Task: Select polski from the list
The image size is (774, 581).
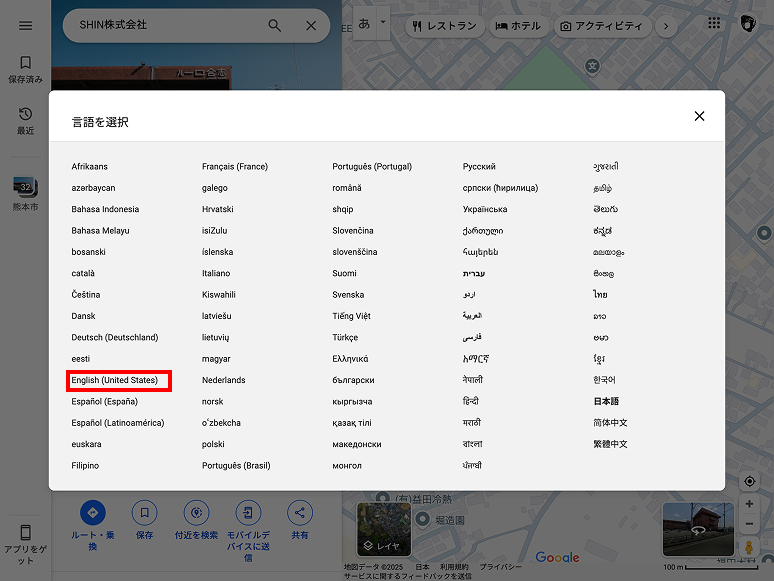Action: click(x=213, y=444)
